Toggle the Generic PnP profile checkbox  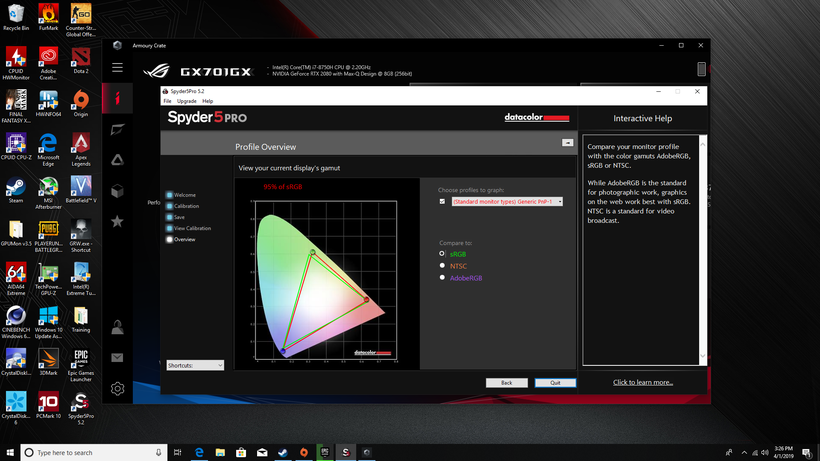pyautogui.click(x=443, y=201)
